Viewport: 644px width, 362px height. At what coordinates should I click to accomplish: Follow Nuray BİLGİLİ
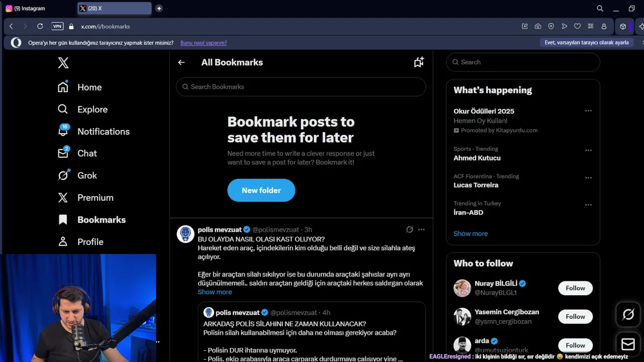[x=575, y=288]
